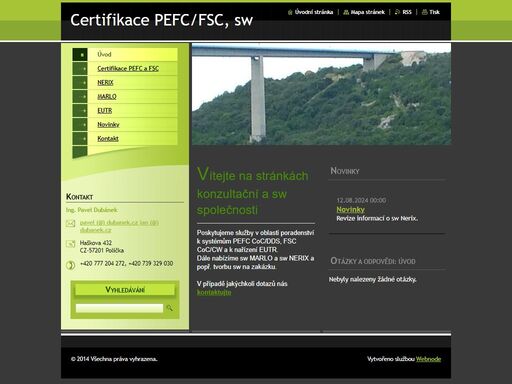The image size is (512, 384).
Task: Click the site title Certifikace PEFC/FSC, sw
Action: [x=162, y=20]
